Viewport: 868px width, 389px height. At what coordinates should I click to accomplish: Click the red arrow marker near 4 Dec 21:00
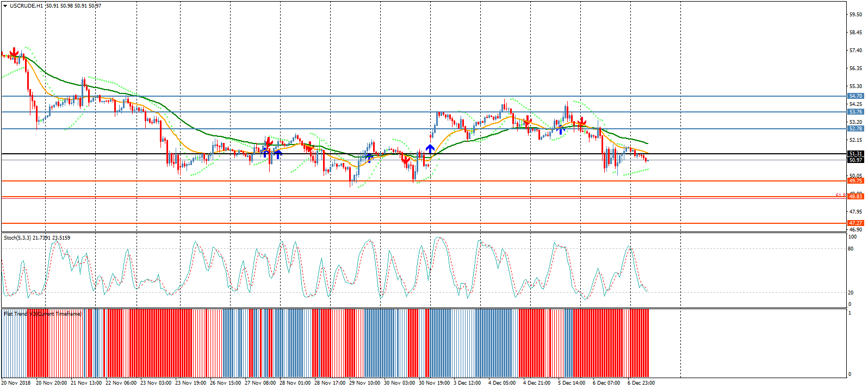pyautogui.click(x=526, y=122)
